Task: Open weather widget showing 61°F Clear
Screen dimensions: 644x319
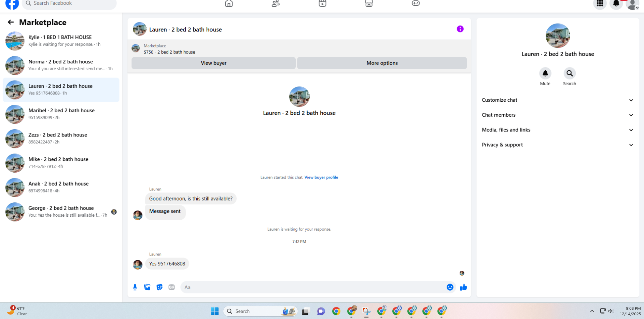Action: point(17,311)
